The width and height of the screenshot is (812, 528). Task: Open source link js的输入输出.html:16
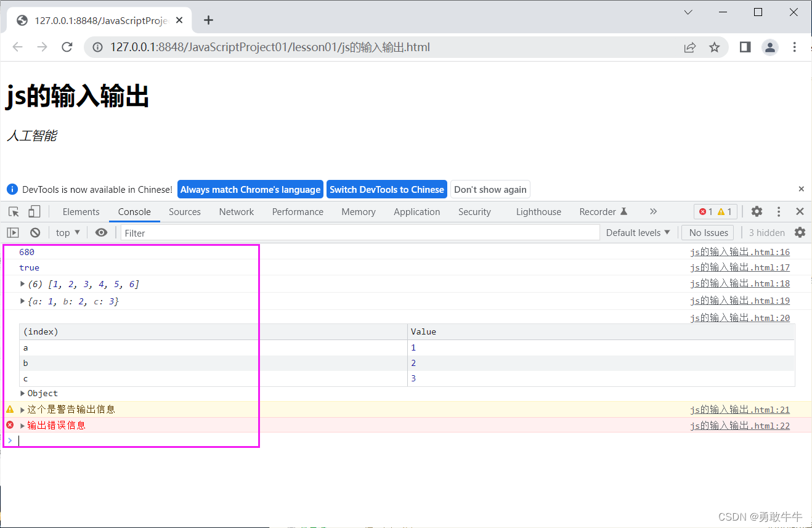[740, 252]
